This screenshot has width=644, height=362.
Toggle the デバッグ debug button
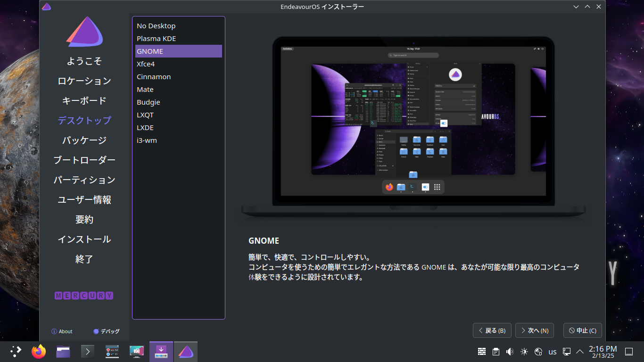(107, 331)
